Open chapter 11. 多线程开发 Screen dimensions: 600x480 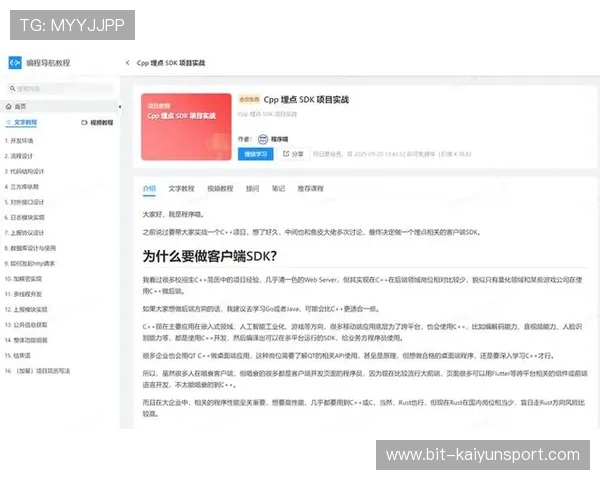pos(23,294)
